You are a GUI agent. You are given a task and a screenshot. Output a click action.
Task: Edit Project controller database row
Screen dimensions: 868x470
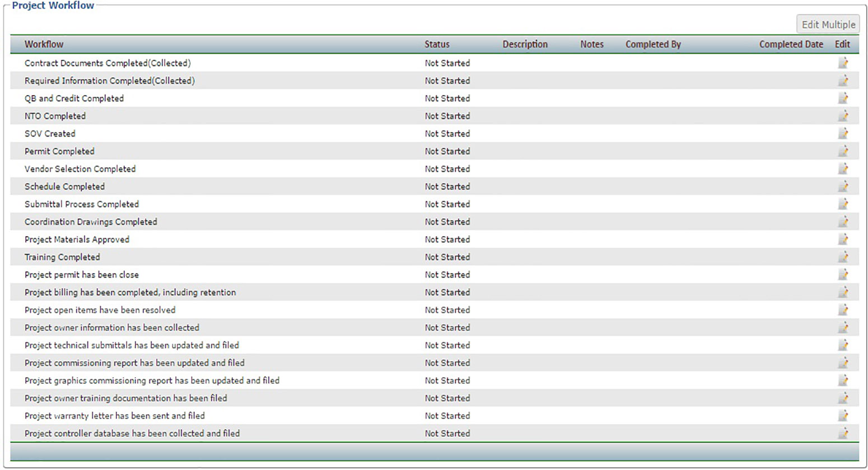coord(843,433)
